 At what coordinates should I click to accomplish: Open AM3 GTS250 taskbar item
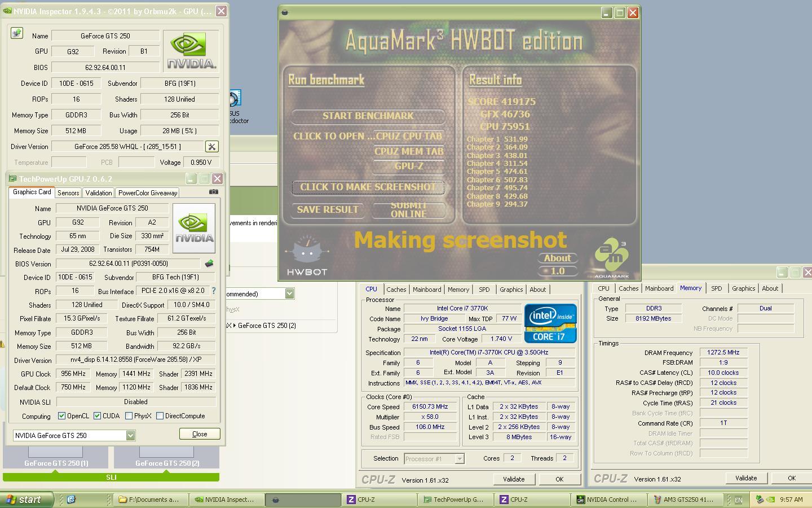point(684,500)
